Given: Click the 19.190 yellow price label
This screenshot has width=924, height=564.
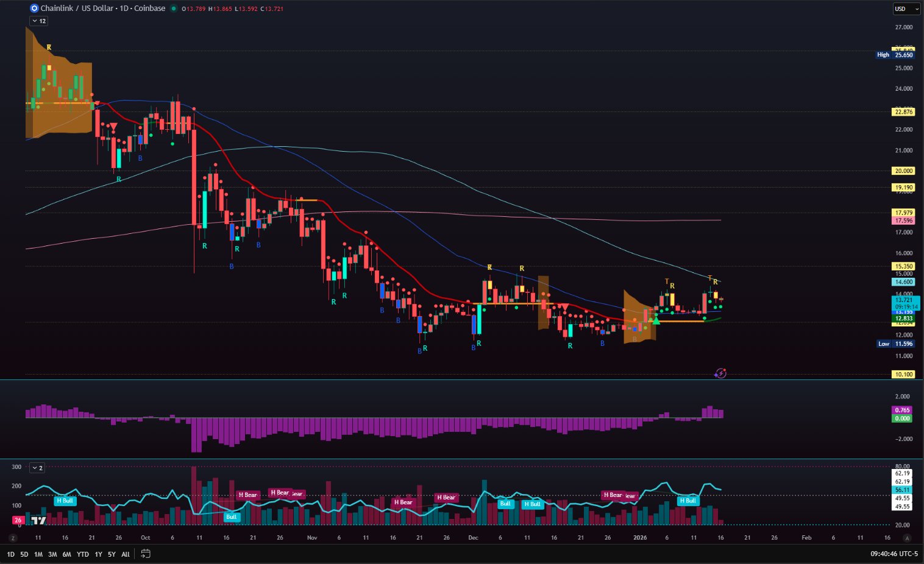Looking at the screenshot, I should 903,188.
